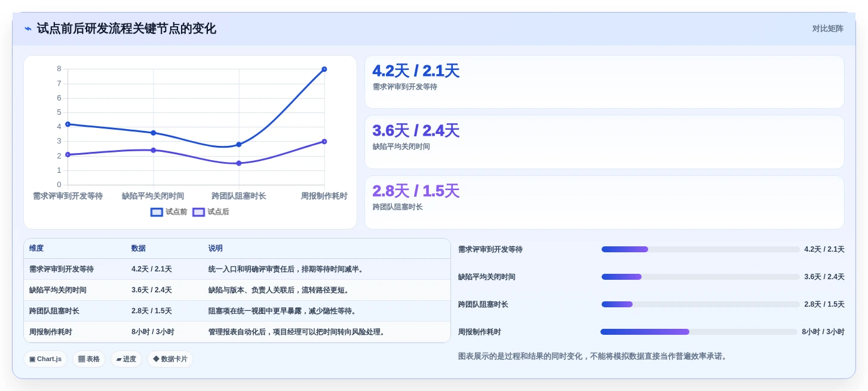Toggle the 试点后 legend swatch

coord(198,212)
